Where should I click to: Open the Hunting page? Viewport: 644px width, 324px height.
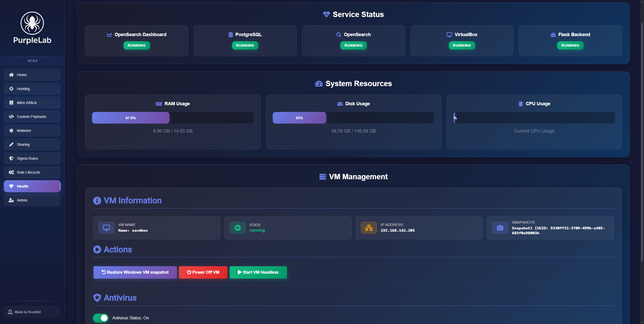point(32,89)
